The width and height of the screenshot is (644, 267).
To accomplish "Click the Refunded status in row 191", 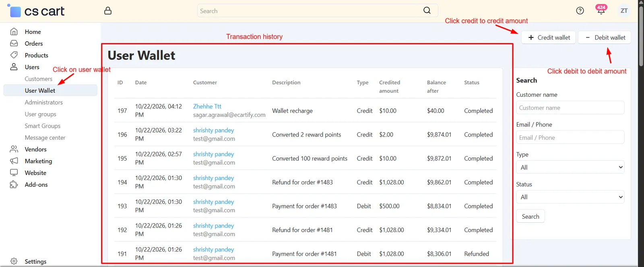I will pos(477,254).
